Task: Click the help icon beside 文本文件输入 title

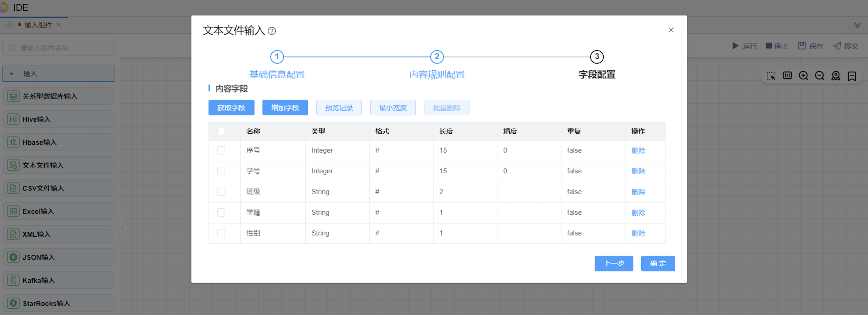Action: (272, 31)
